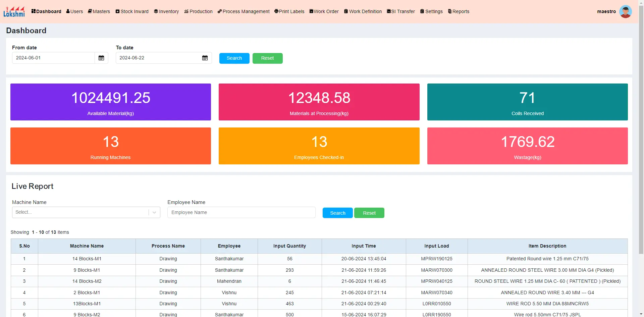The width and height of the screenshot is (644, 317).
Task: Open Print Labels page
Action: pos(289,11)
